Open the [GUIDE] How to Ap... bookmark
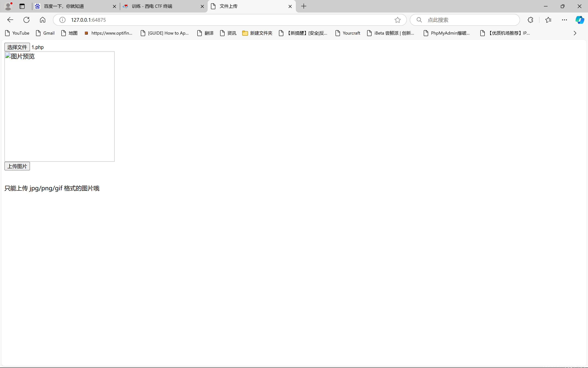 pyautogui.click(x=165, y=33)
